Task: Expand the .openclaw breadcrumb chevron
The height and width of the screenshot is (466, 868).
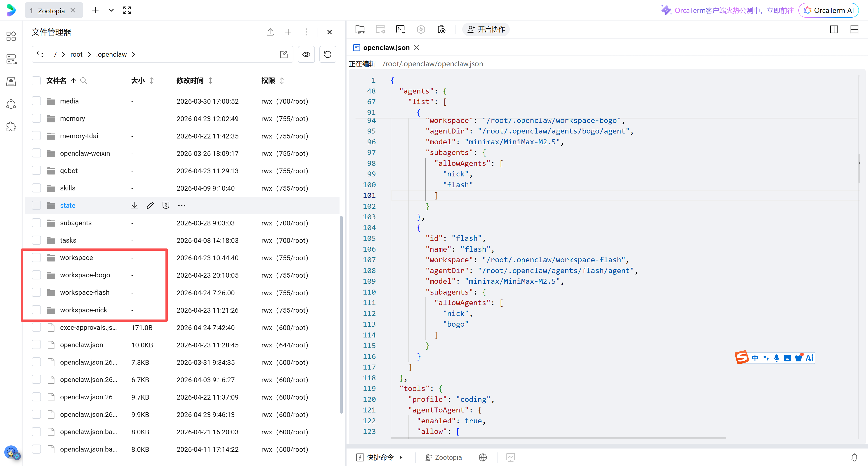Action: point(134,54)
